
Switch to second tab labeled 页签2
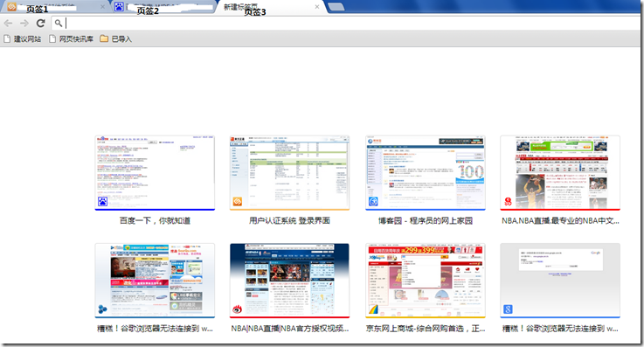(x=164, y=7)
